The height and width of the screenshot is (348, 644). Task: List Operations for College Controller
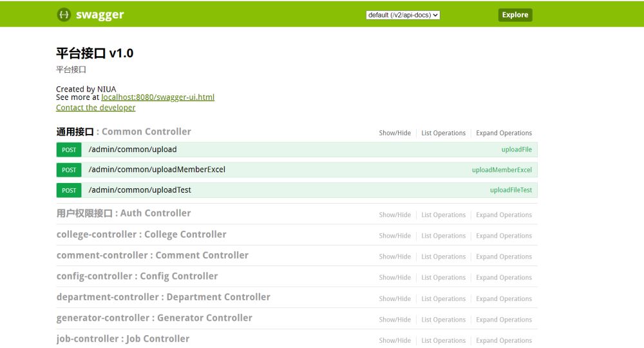coord(443,236)
